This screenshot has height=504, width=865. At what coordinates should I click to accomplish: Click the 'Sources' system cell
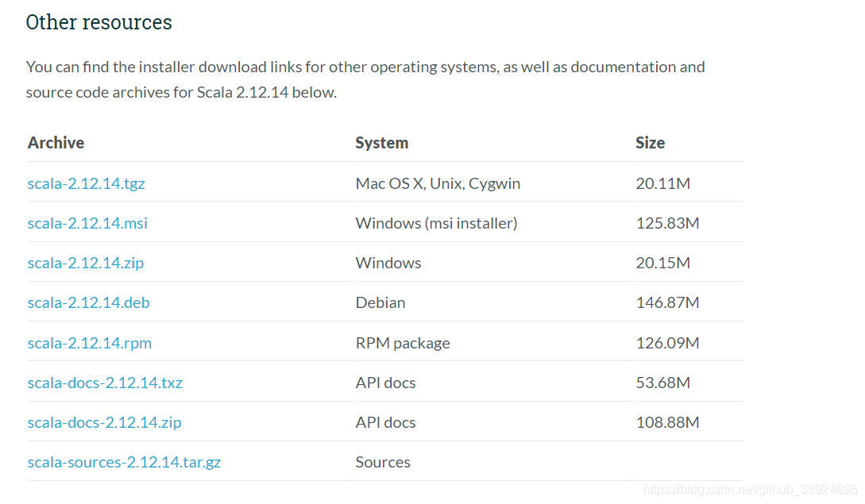pyautogui.click(x=383, y=462)
